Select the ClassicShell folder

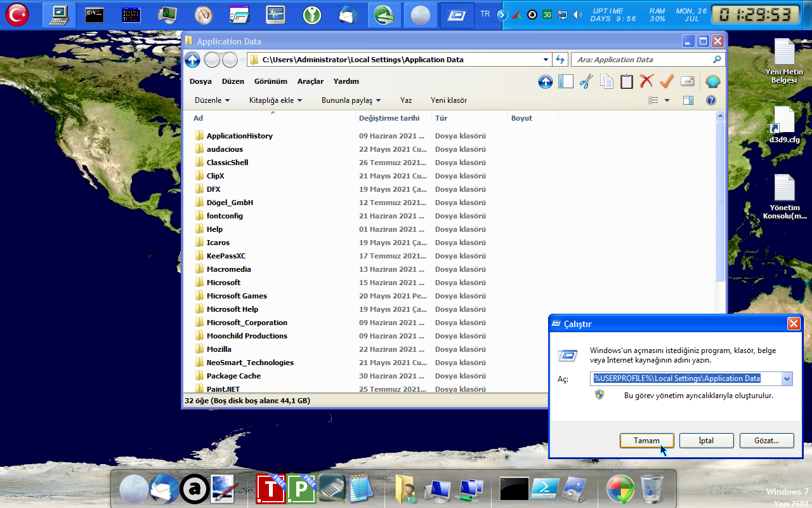pyautogui.click(x=227, y=163)
